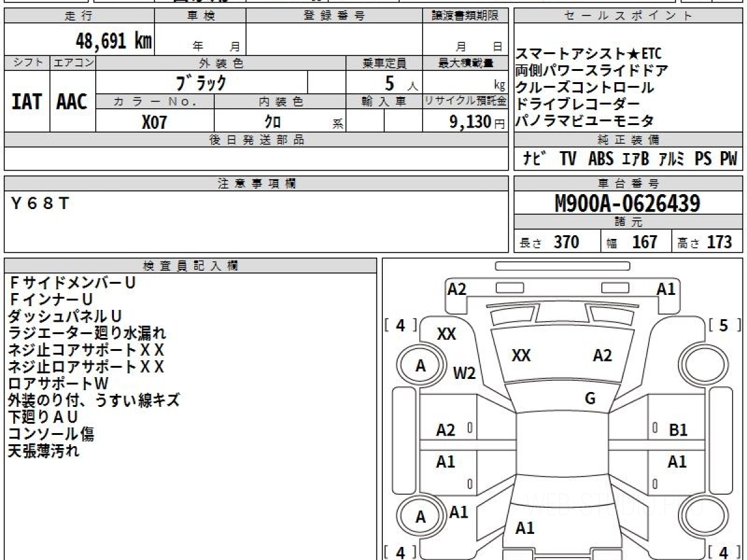
Task: Click sales point パノラマビューモニタ
Action: (x=585, y=121)
